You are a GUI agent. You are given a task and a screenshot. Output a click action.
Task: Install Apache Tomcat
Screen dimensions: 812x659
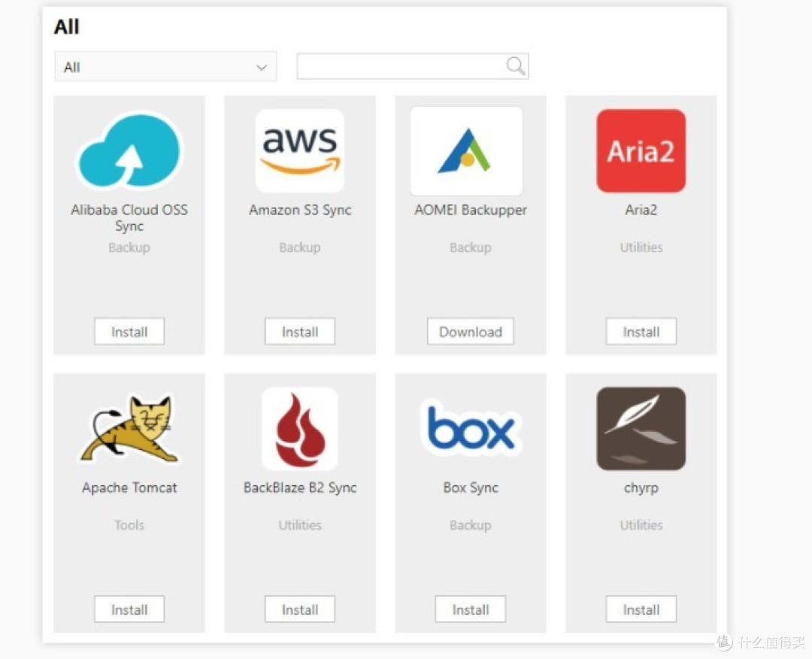129,609
